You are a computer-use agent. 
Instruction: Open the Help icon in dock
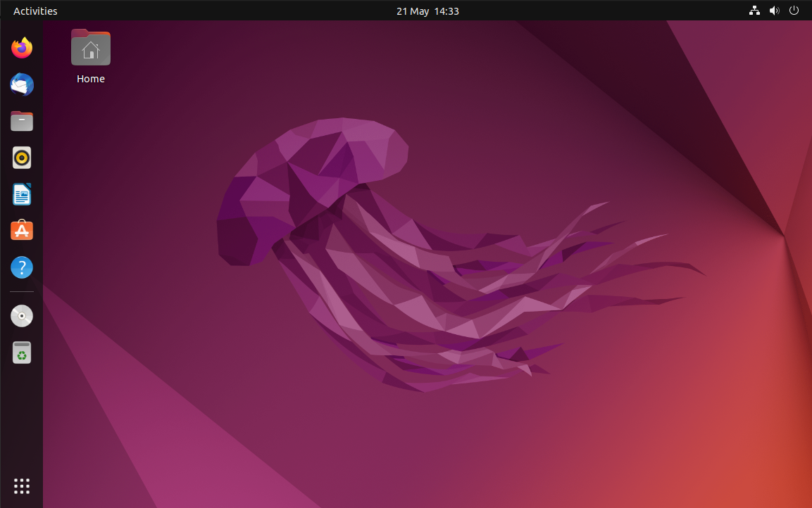(x=22, y=267)
